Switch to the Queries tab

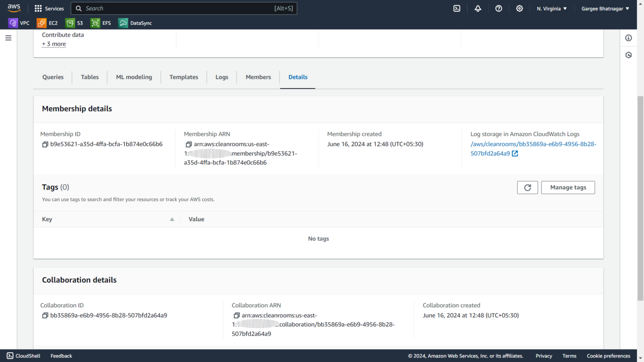(53, 77)
